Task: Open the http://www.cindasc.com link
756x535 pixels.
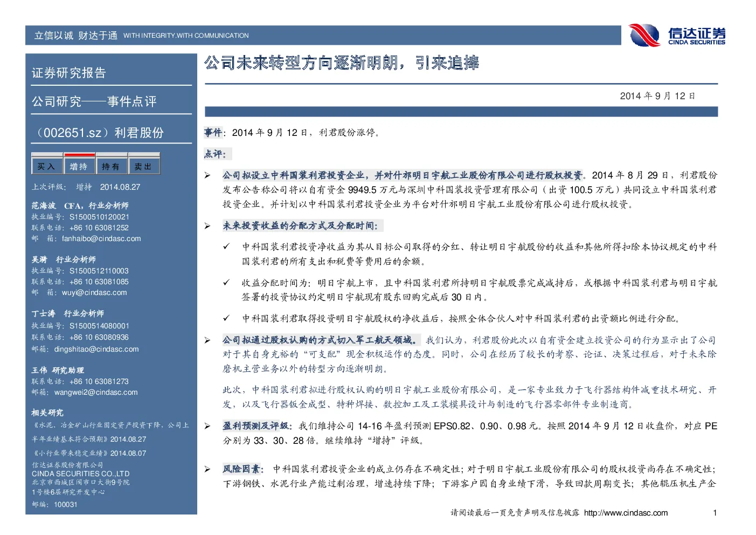Action: coord(626,513)
